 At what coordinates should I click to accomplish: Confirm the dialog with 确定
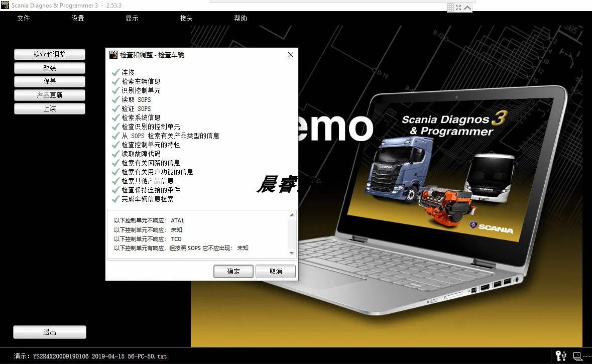click(233, 271)
